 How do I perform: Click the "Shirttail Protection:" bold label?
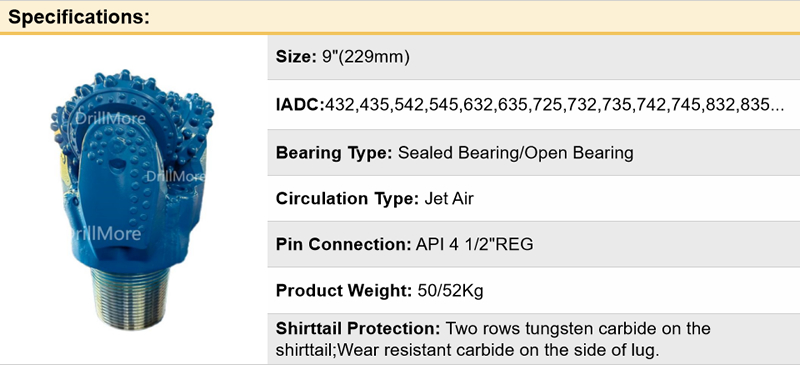point(358,328)
